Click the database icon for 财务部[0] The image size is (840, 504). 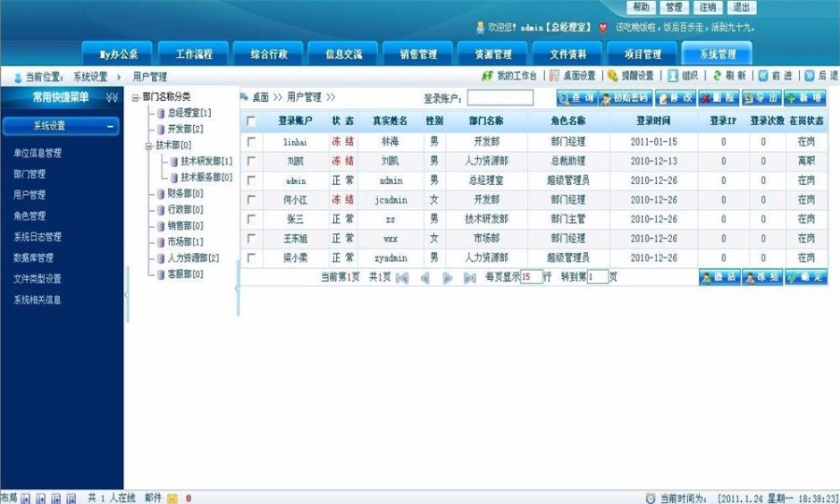pyautogui.click(x=161, y=193)
